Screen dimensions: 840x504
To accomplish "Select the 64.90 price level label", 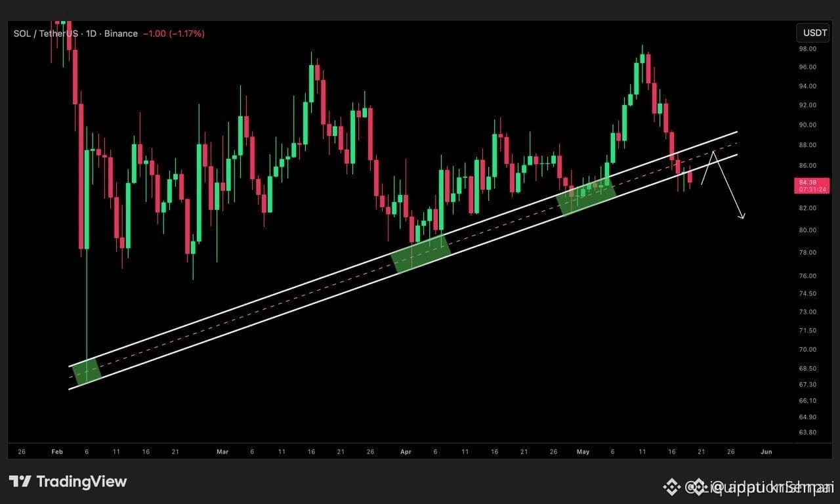I will (x=807, y=417).
